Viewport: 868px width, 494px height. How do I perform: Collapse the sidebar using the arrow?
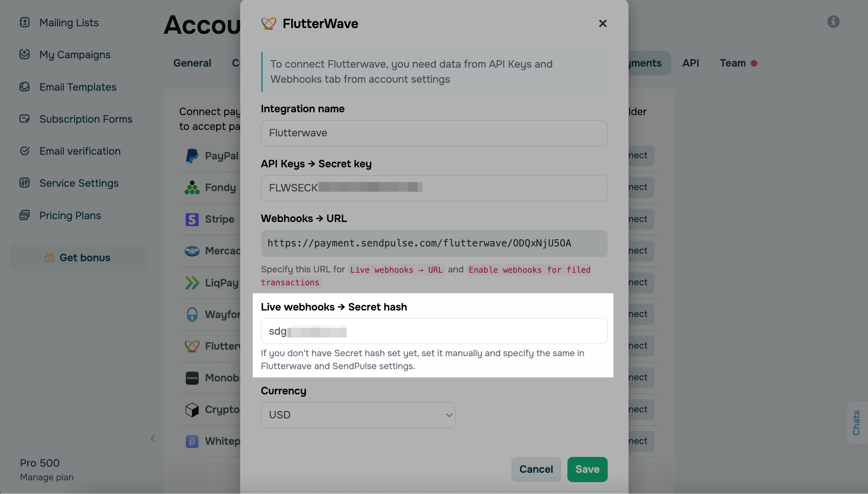coord(153,439)
